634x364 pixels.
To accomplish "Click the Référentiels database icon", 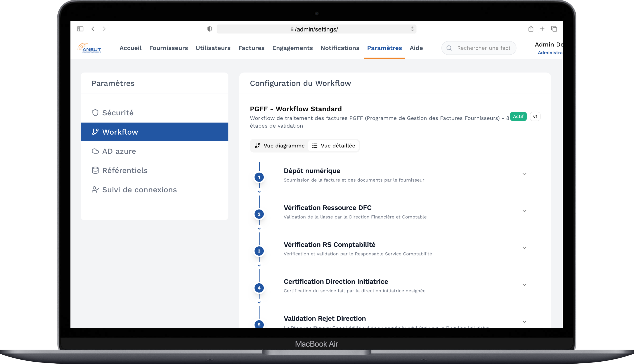I will (95, 170).
